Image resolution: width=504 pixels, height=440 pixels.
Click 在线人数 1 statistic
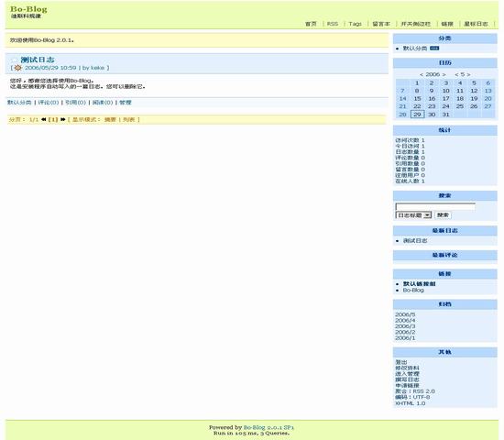410,181
